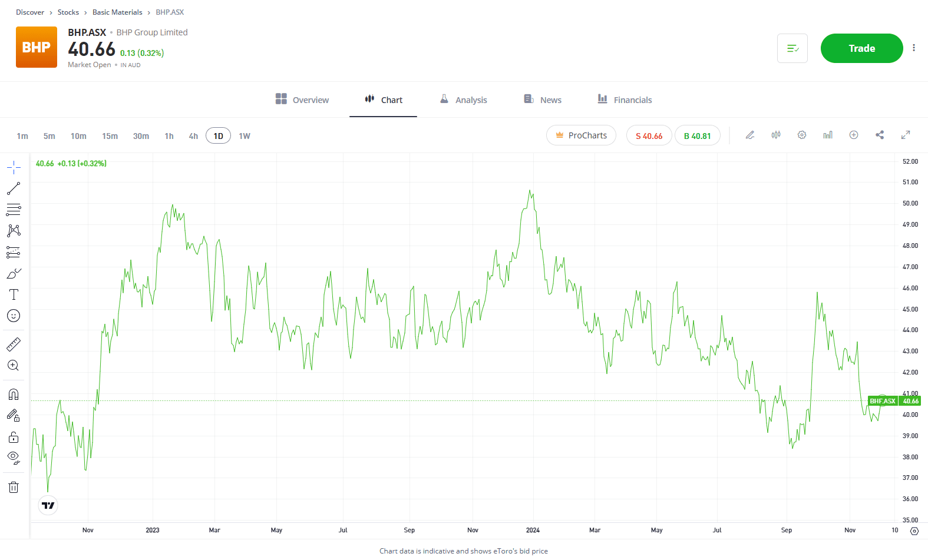Open chart settings gear in toolbar

802,135
